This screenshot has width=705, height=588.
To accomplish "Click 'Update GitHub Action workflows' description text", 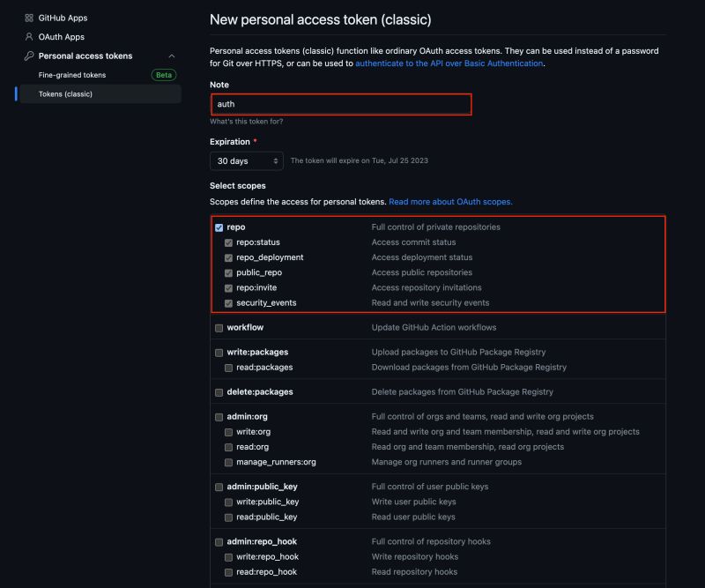I will click(434, 328).
